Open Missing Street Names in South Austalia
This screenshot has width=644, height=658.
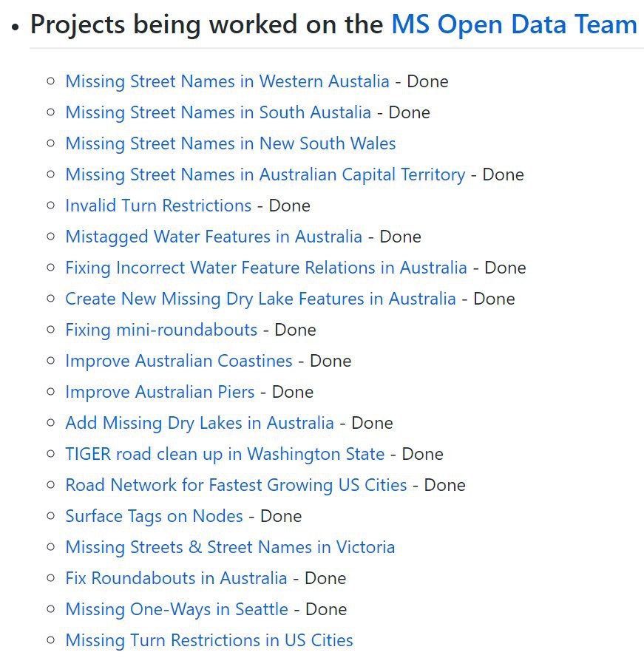pyautogui.click(x=218, y=112)
